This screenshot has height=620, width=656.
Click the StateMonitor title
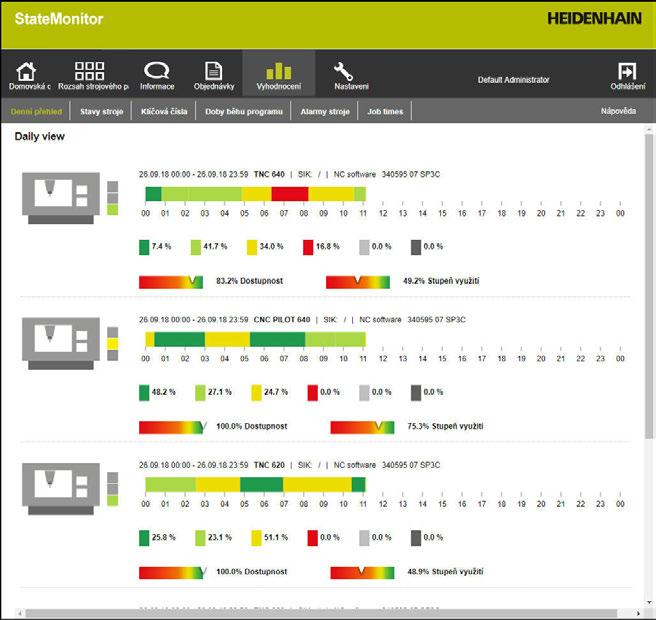[x=59, y=19]
